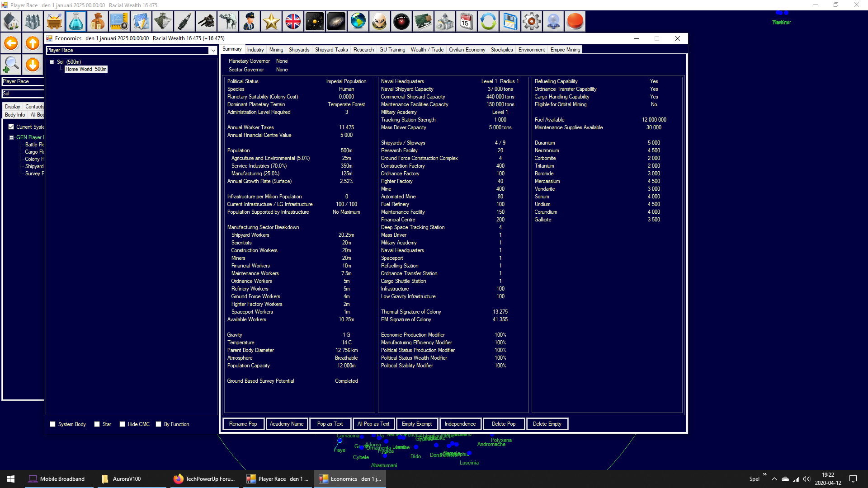Open the research flask icon
Image resolution: width=868 pixels, height=488 pixels.
pyautogui.click(x=76, y=21)
